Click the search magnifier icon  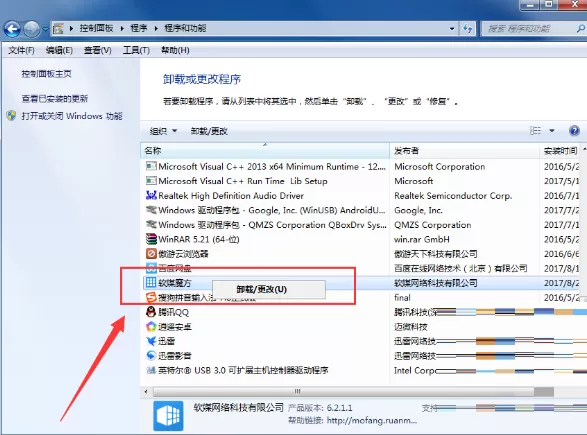pos(581,28)
